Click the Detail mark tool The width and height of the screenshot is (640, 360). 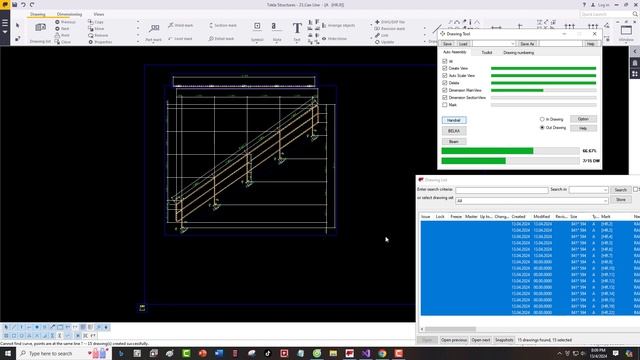click(x=221, y=39)
